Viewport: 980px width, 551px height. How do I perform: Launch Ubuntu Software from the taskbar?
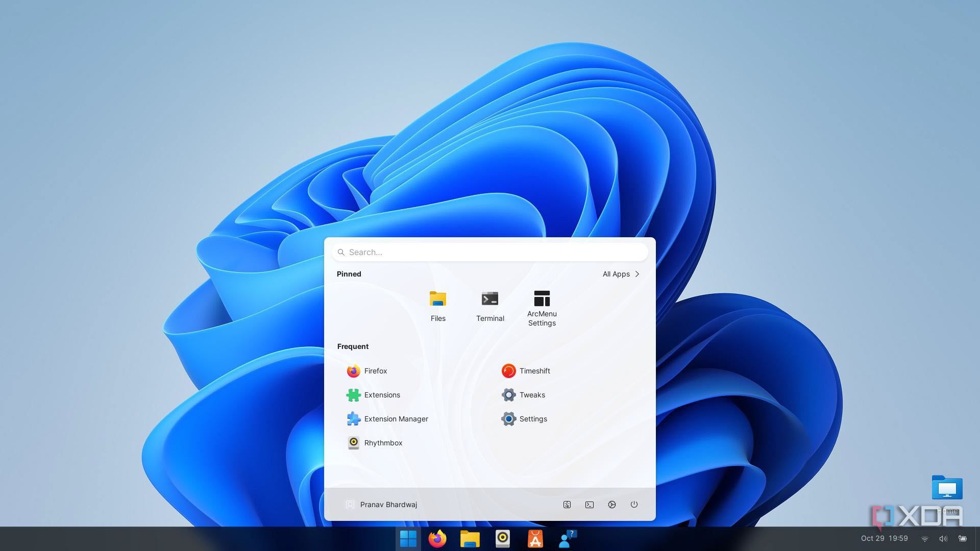(x=535, y=539)
